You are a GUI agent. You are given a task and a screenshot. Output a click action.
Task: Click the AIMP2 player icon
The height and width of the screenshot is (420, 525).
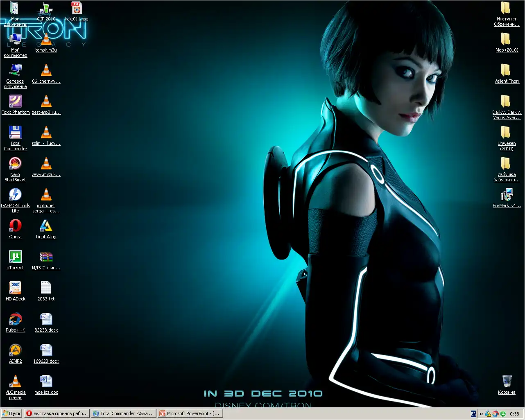(15, 350)
